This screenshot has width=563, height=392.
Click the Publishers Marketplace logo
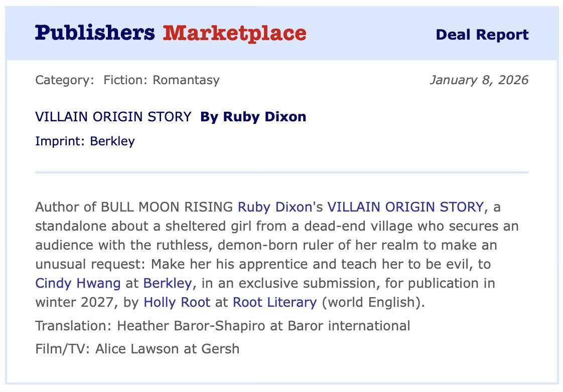point(171,34)
